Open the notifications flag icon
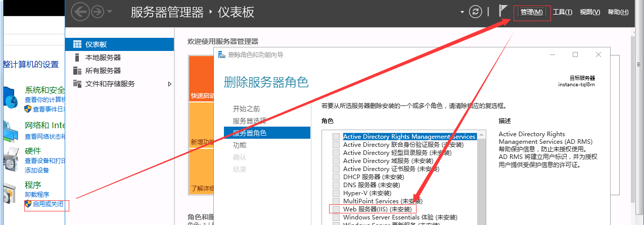This screenshot has width=644, height=225. [503, 11]
